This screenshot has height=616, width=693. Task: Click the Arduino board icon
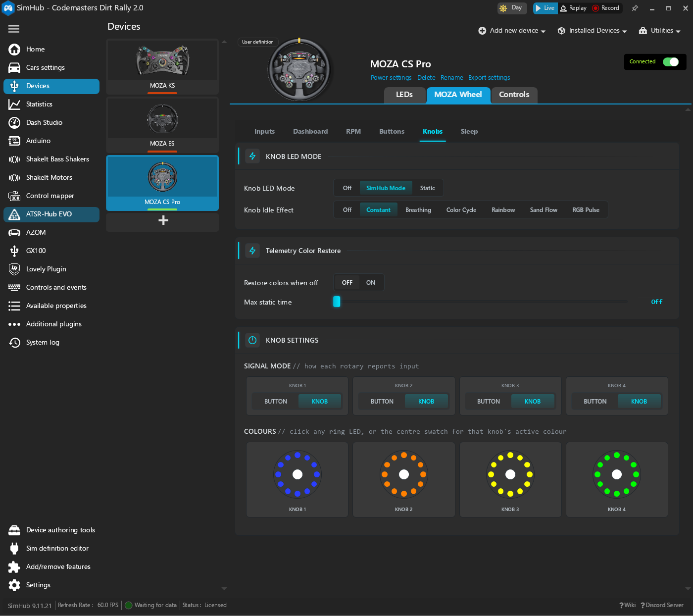14,141
